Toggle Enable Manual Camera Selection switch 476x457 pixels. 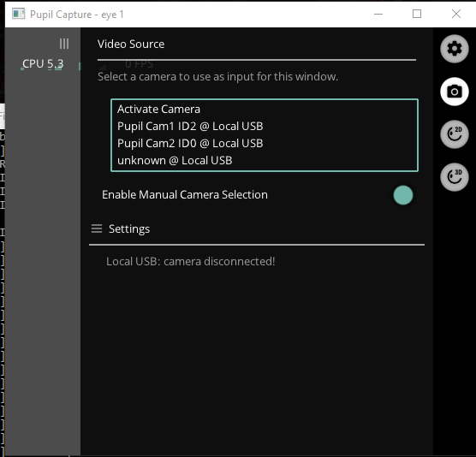[403, 195]
